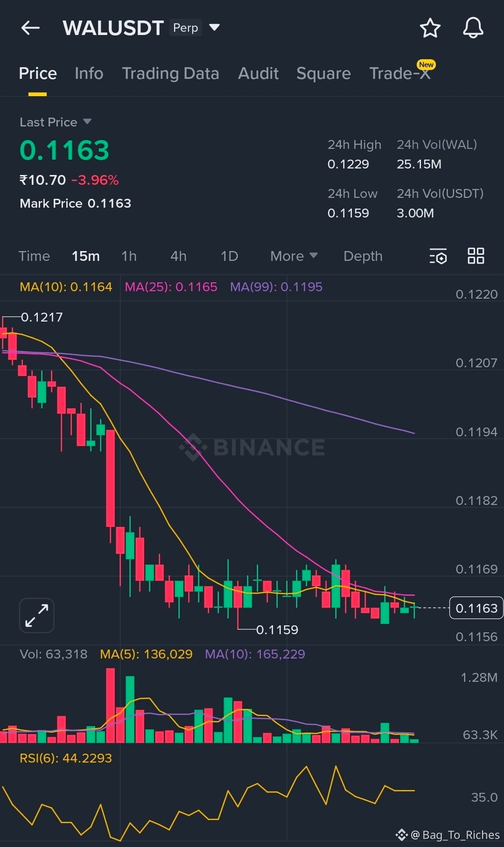The image size is (504, 847).
Task: Open the Info tab
Action: 89,73
